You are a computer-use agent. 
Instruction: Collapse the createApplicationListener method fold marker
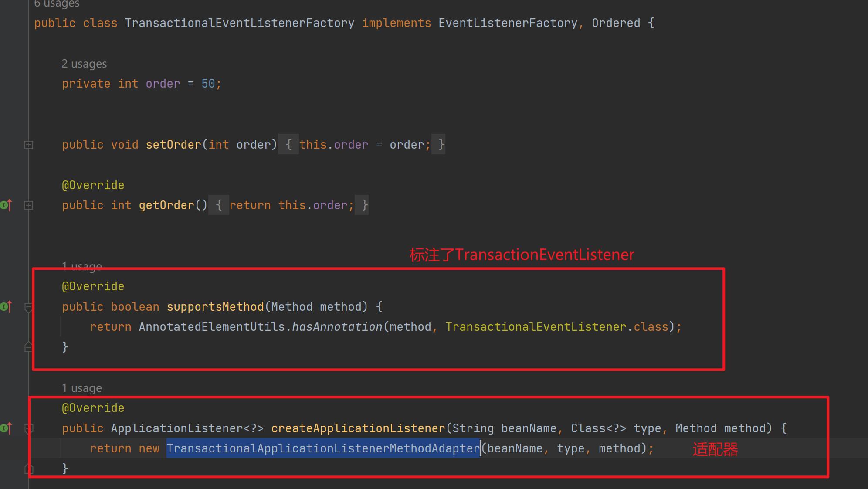tap(29, 429)
